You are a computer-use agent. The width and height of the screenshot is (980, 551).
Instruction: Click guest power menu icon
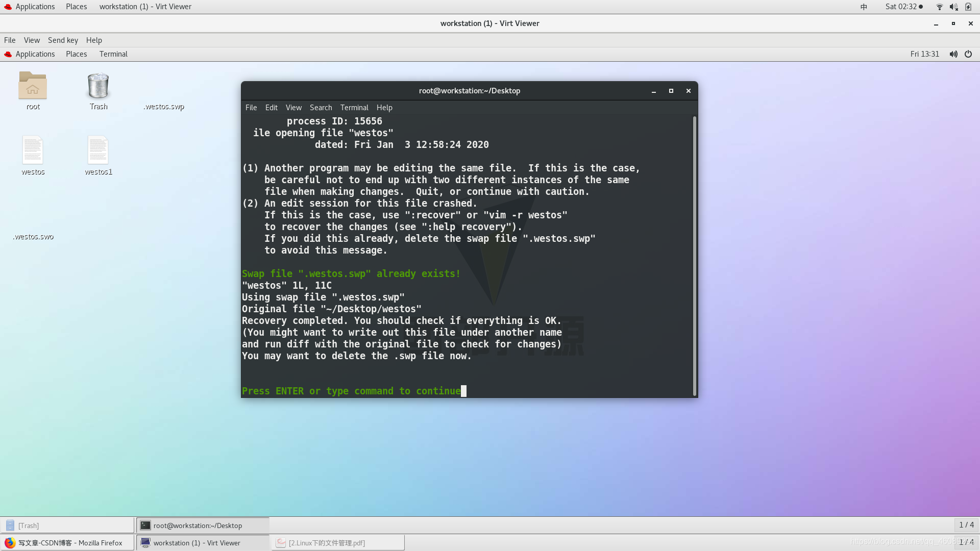pos(968,54)
